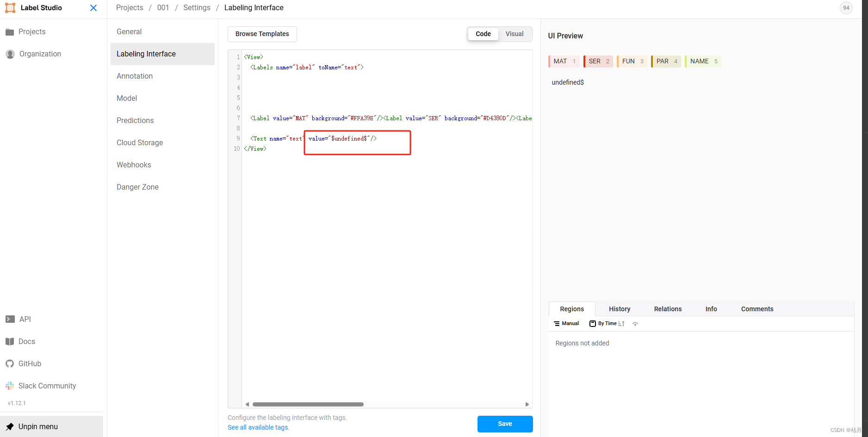The height and width of the screenshot is (437, 868).
Task: Toggle regions visibility eye icon
Action: point(635,324)
